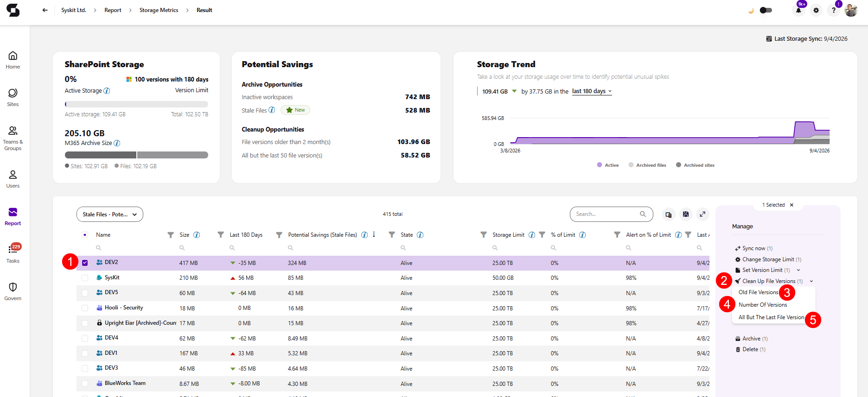Click Archive action
The image size is (868, 397).
752,339
